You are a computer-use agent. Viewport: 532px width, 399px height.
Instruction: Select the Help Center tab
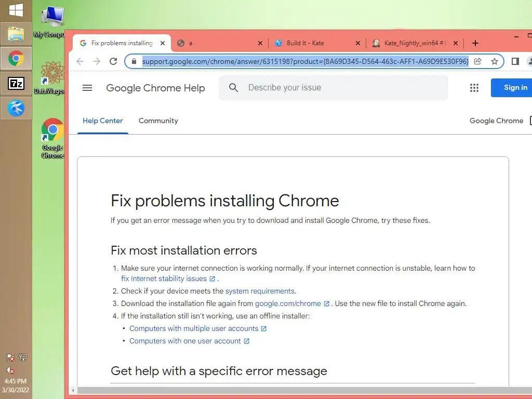click(102, 121)
